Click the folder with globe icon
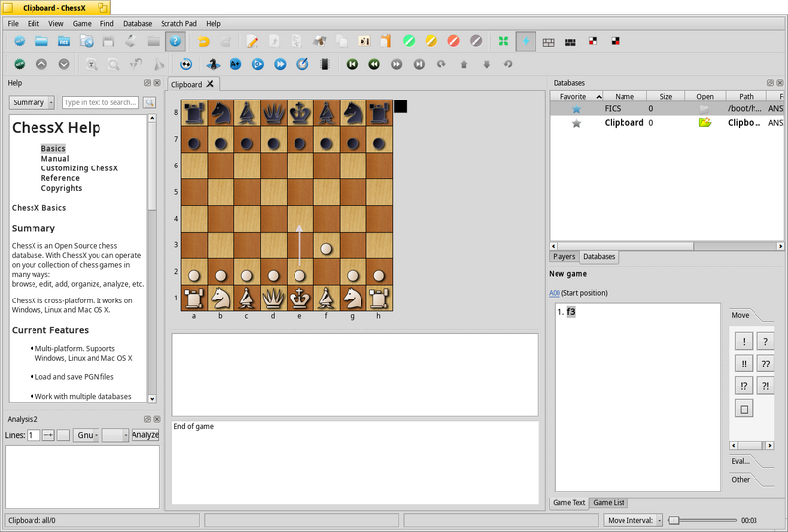The image size is (788, 532). (x=86, y=41)
